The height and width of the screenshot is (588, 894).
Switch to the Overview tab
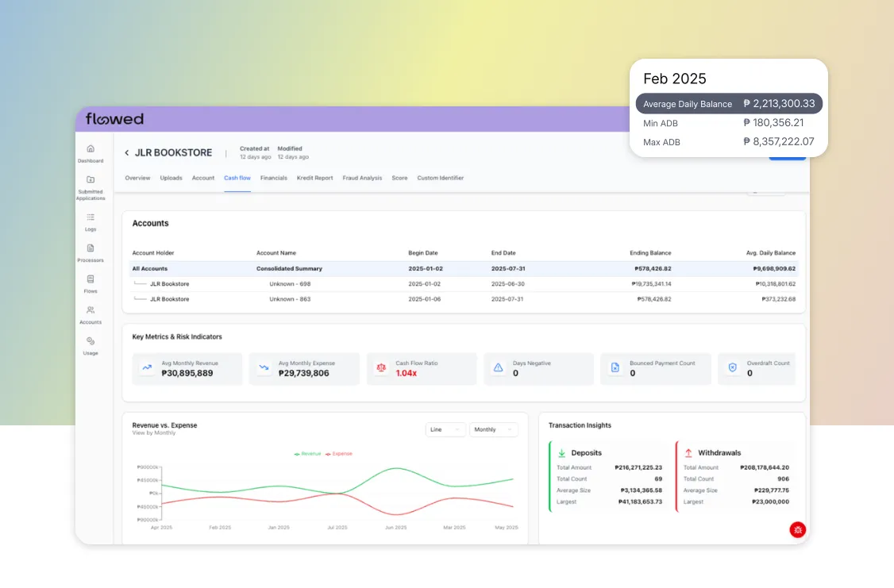(x=137, y=178)
